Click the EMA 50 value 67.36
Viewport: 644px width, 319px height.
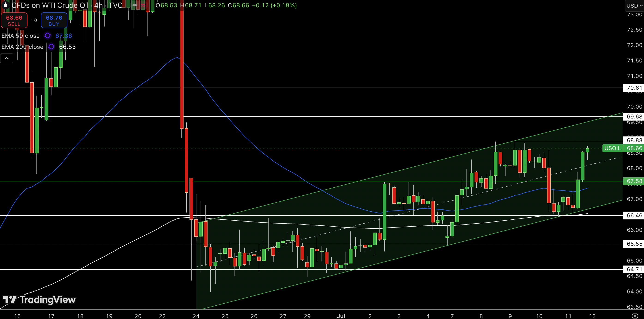[63, 36]
